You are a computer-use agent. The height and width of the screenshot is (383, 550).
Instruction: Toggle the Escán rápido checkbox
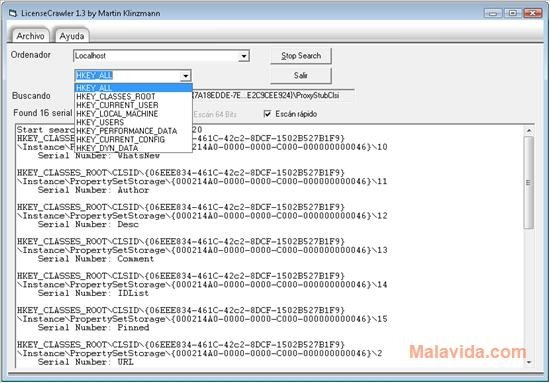[268, 114]
